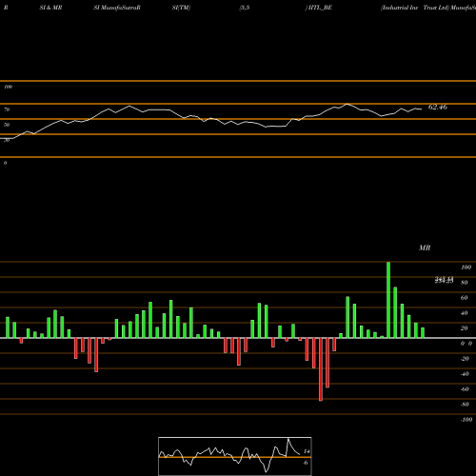Click the -80 label on the MR axis
Image resolution: width=476 pixels, height=476 pixels.
(465, 405)
